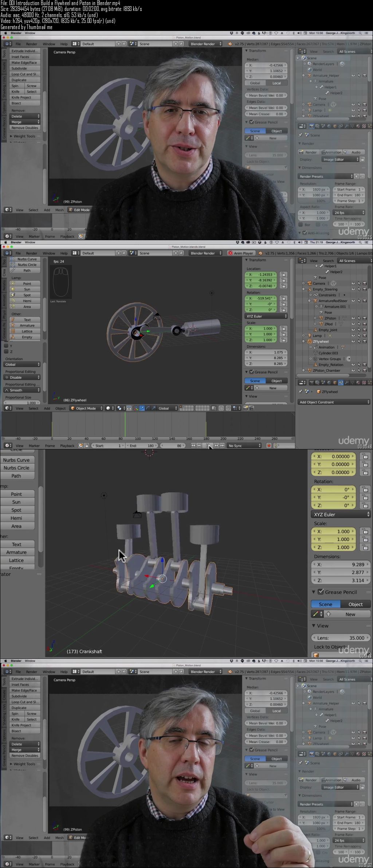Open Search menu in outliner with Helper1 at top
373x868 pixels.
coord(328,261)
